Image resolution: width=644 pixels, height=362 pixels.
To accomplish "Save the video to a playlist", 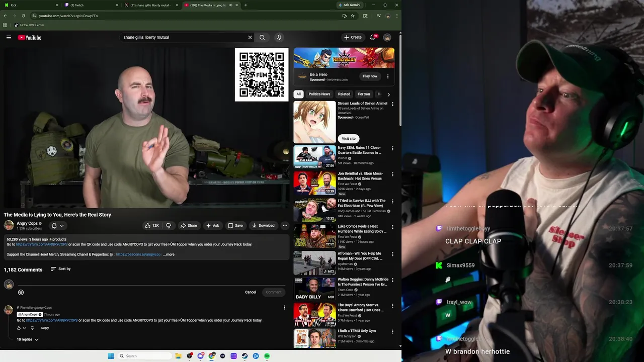I will (x=235, y=226).
